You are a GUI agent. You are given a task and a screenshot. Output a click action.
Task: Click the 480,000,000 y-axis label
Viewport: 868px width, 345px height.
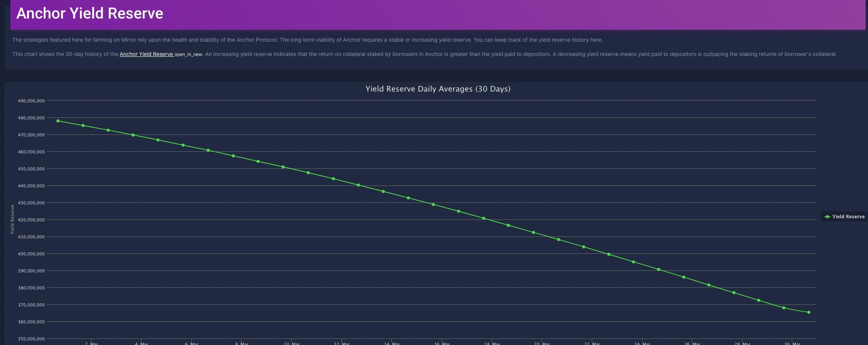[31, 118]
